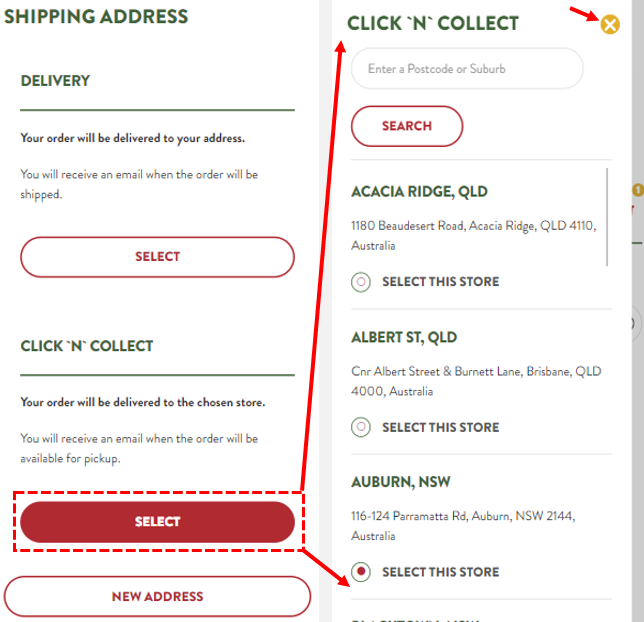
Task: Click the 116-124 Parramatta Rd address text
Action: (x=463, y=526)
